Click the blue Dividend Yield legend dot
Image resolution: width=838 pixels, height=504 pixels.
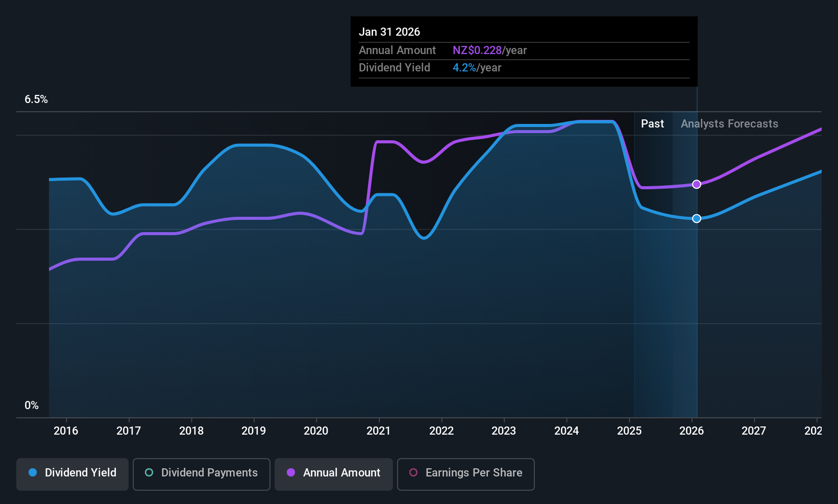tap(33, 472)
